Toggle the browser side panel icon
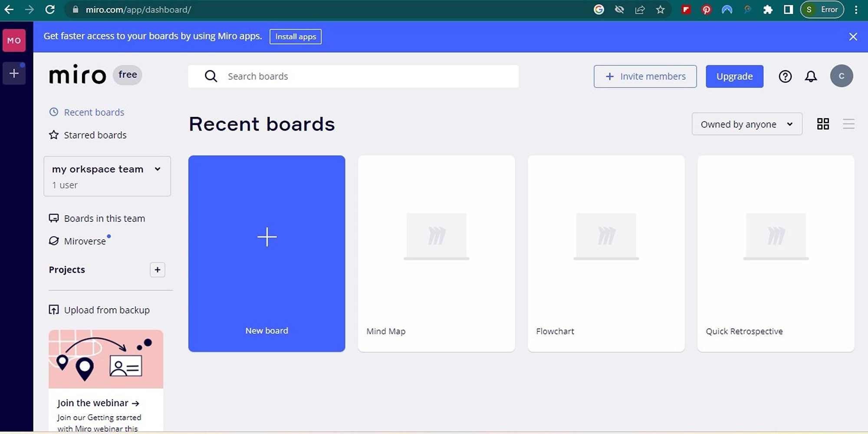The height and width of the screenshot is (434, 868). coord(788,10)
